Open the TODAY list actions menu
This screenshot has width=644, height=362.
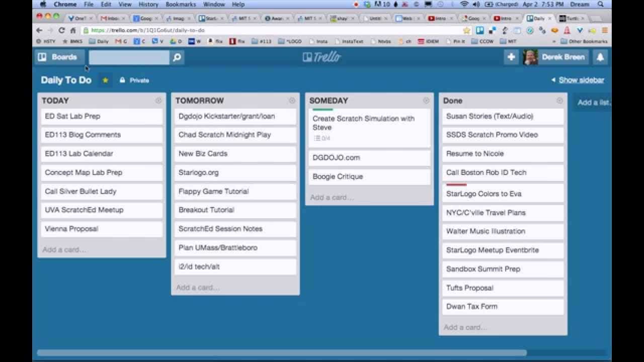(158, 101)
